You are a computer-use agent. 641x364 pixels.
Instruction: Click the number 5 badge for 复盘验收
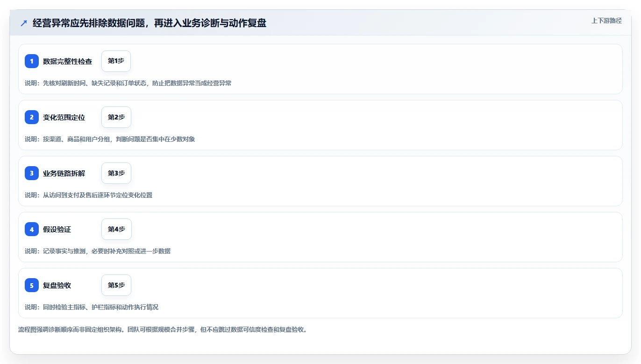[x=32, y=285]
